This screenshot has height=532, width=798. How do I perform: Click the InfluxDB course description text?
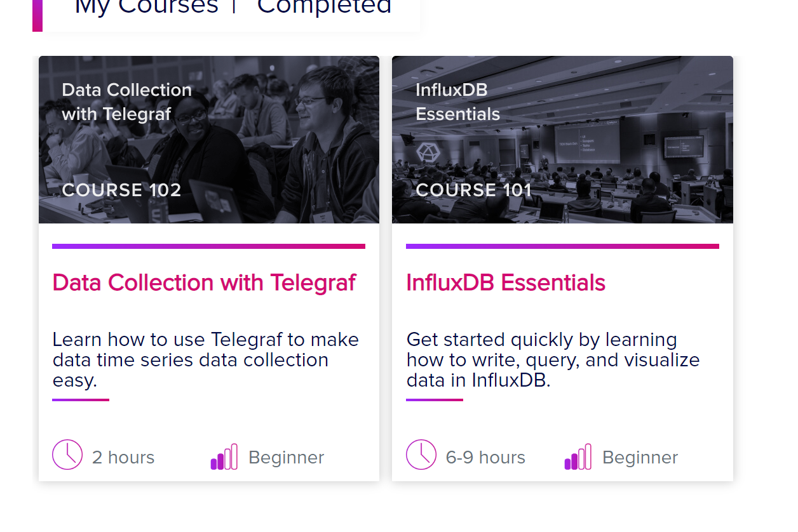(553, 360)
